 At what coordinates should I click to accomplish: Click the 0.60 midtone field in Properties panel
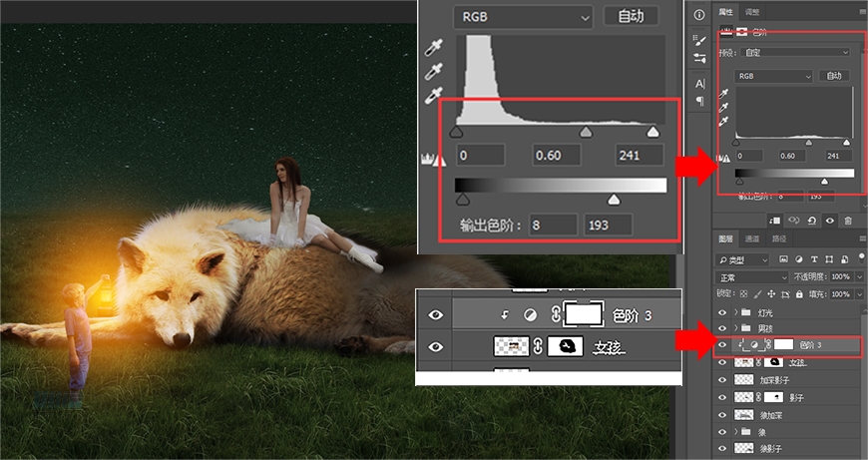point(792,156)
